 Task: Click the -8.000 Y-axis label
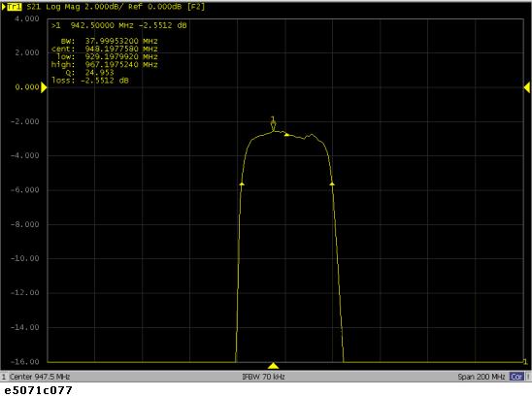25,224
